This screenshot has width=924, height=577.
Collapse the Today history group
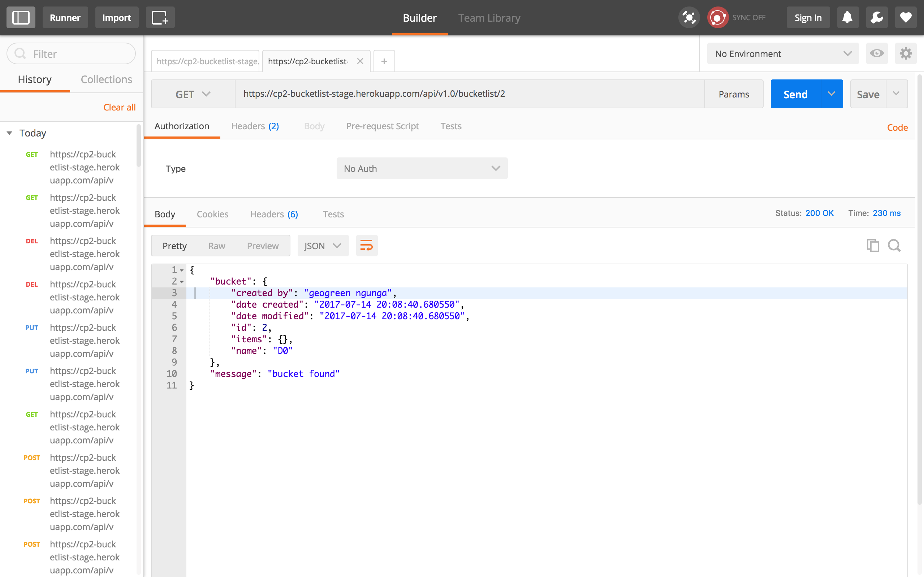pos(9,133)
